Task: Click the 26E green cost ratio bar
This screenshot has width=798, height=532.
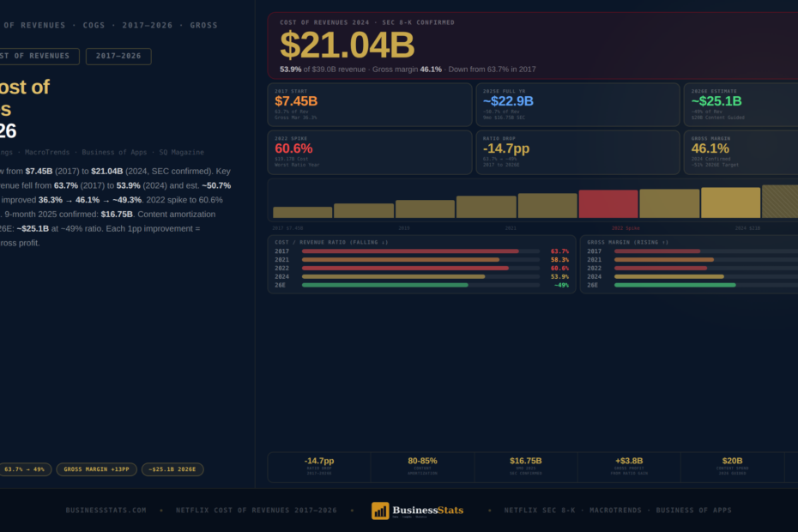Action: (x=384, y=285)
